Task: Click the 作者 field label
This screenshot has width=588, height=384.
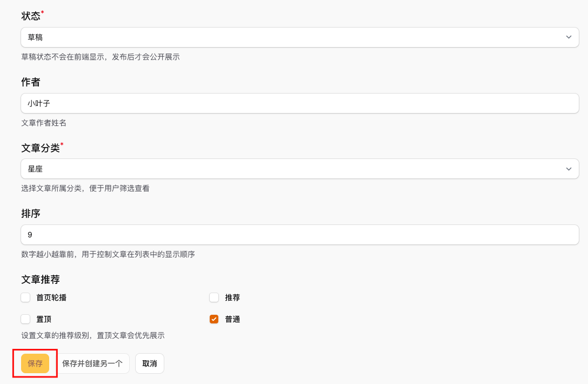Action: click(x=31, y=82)
